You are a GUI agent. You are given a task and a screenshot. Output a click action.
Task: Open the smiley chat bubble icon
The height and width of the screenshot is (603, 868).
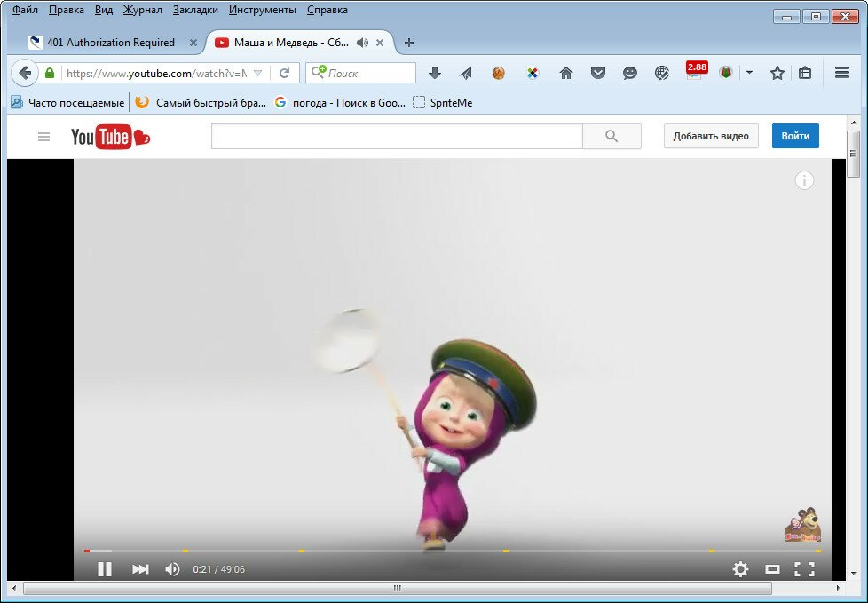click(630, 73)
